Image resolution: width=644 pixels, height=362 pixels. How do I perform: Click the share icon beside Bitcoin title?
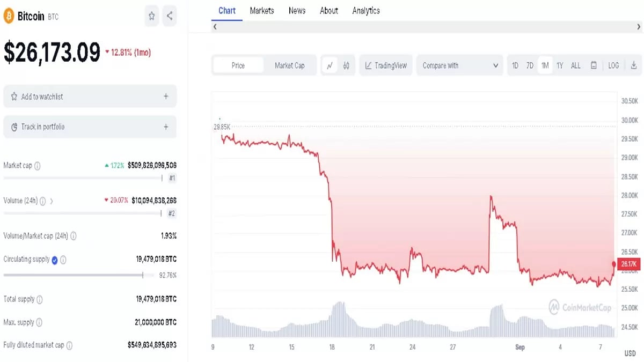click(170, 16)
